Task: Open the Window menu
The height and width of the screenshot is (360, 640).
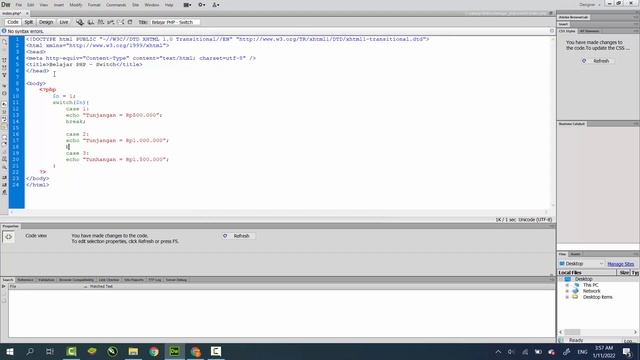Action: coord(152,5)
